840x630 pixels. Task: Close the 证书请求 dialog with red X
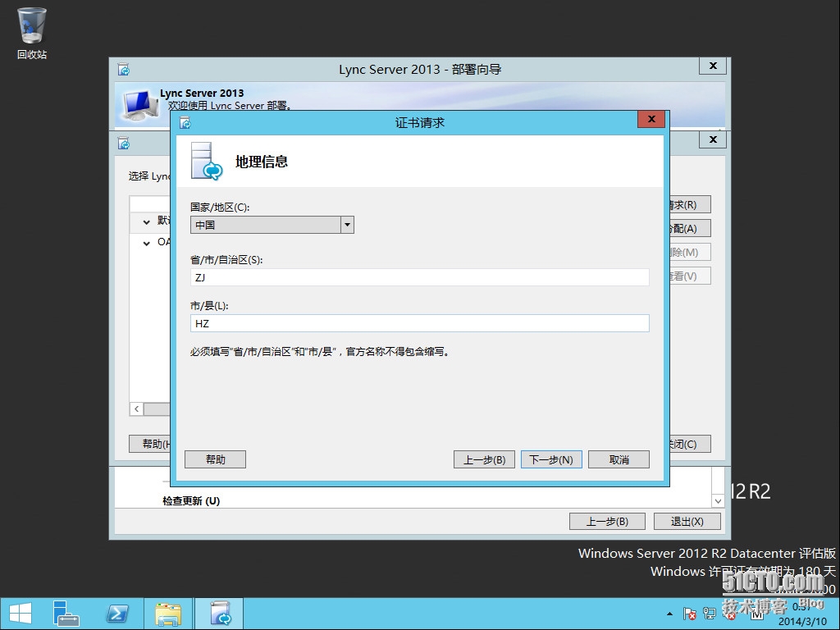tap(651, 119)
